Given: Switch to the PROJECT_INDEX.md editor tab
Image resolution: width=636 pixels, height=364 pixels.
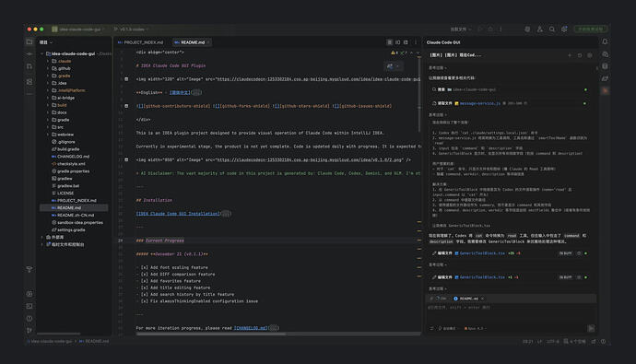Looking at the screenshot, I should (x=140, y=42).
